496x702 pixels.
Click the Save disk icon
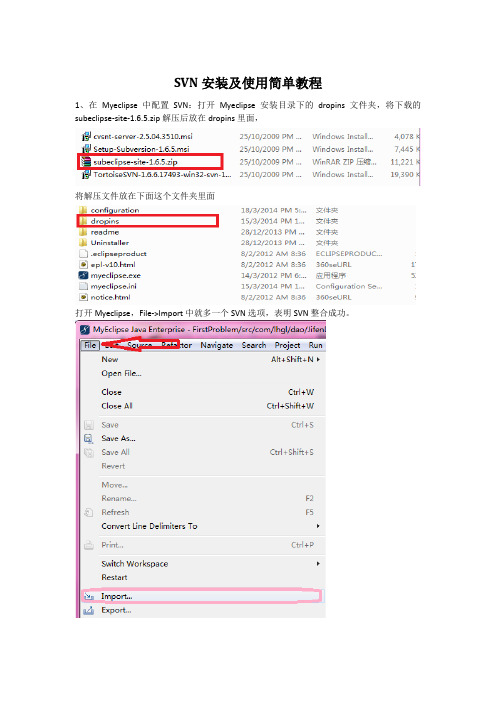tap(89, 425)
